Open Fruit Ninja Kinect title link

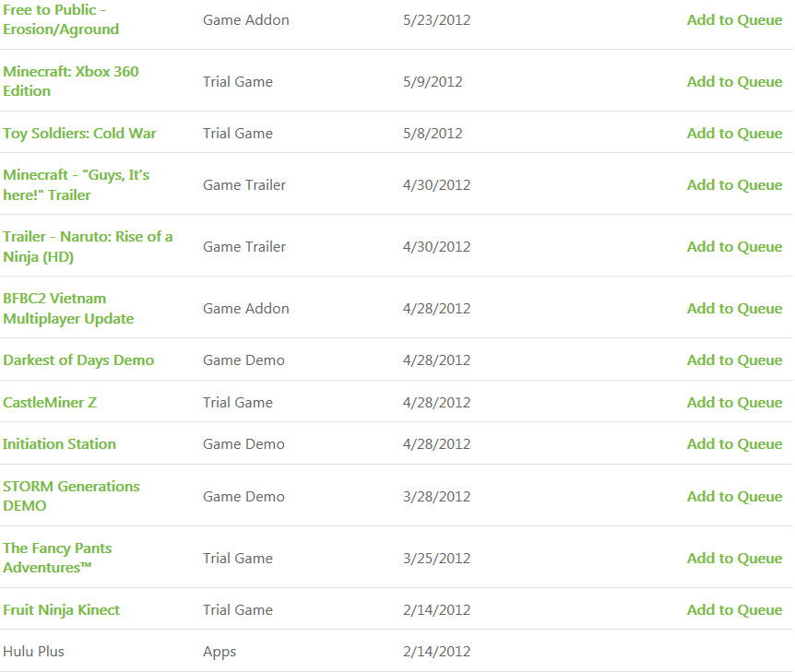pos(62,609)
